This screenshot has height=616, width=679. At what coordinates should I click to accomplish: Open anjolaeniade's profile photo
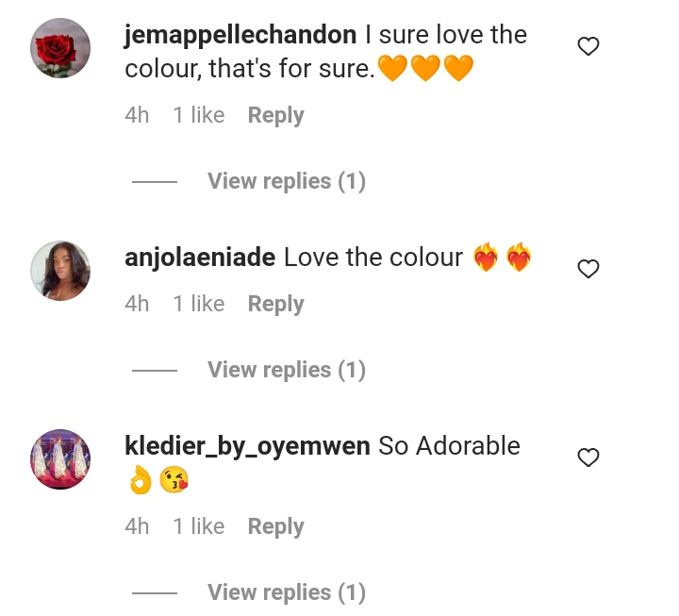[60, 271]
